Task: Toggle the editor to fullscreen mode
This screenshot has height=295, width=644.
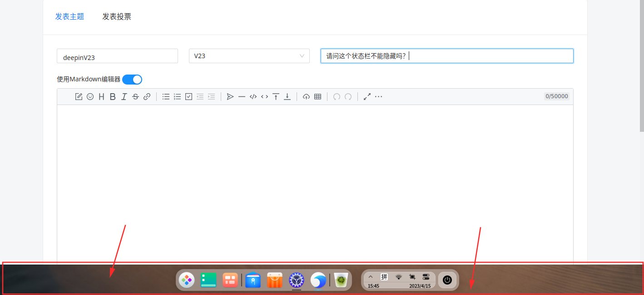Action: point(367,96)
